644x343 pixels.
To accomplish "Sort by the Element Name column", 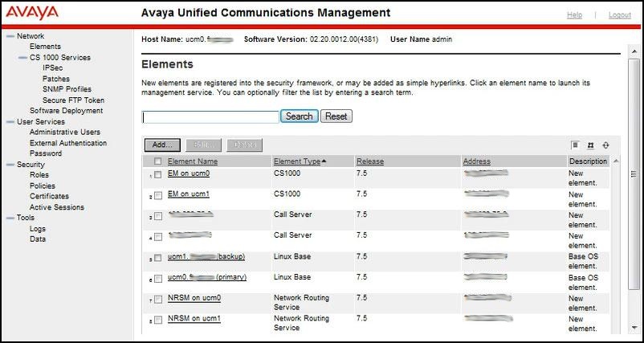I will [193, 161].
